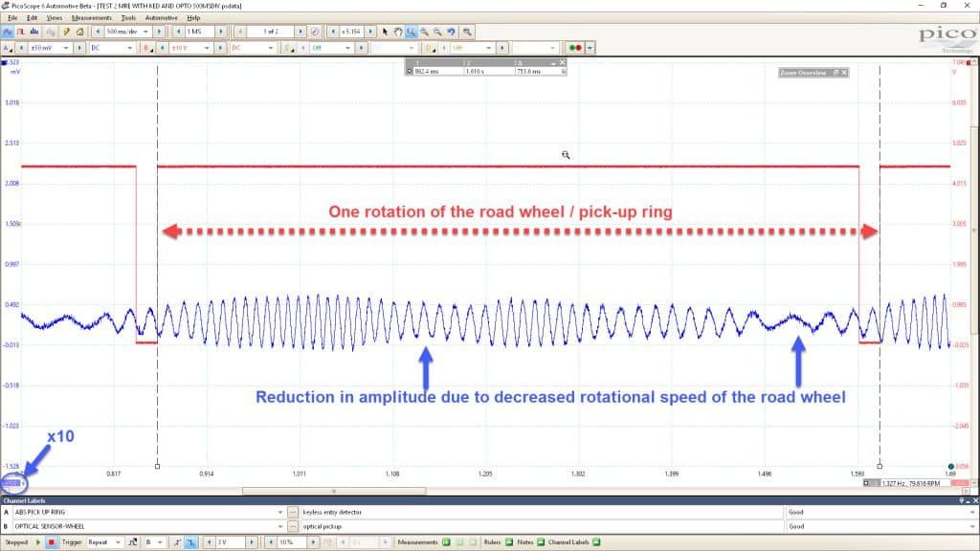Click horizontal scrollbar thumb under graph

tap(334, 491)
